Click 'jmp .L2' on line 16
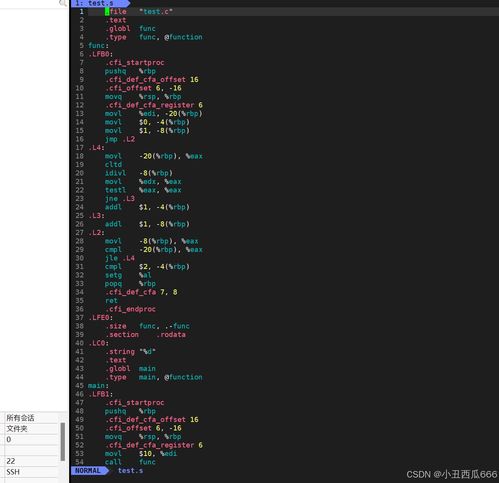This screenshot has height=483, width=499. click(x=120, y=139)
